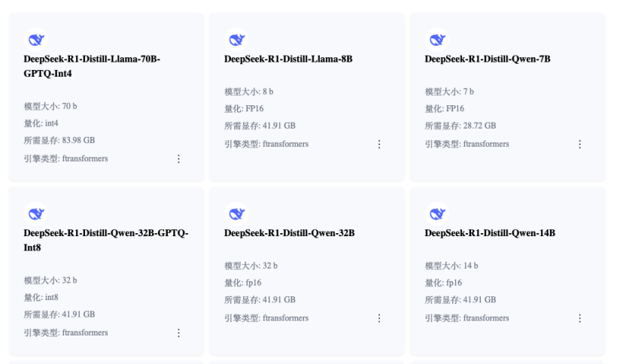
Task: Click '所需显存: 41.91 GB' on the Qwen-14B card
Action: (460, 299)
